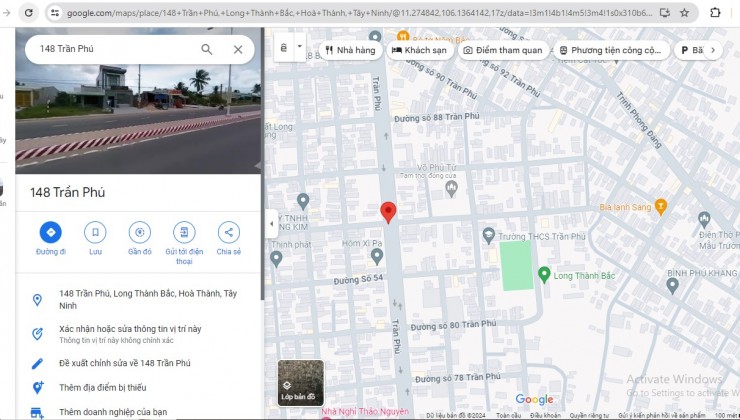
Task: Toggle the transit layer button
Action: (284, 48)
